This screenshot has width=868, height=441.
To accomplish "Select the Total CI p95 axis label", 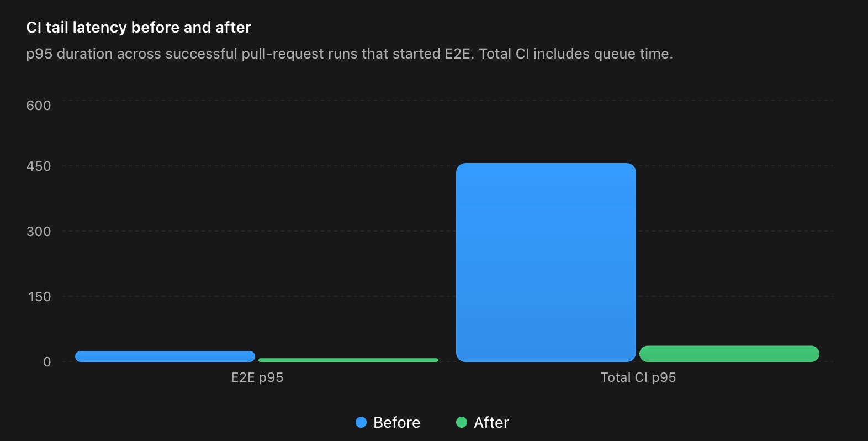I will 638,377.
